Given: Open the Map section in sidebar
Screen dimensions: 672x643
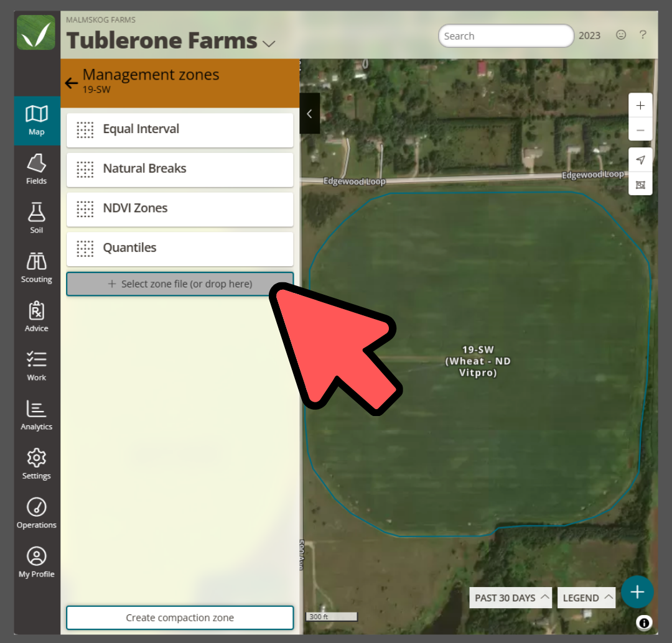Looking at the screenshot, I should (x=37, y=121).
